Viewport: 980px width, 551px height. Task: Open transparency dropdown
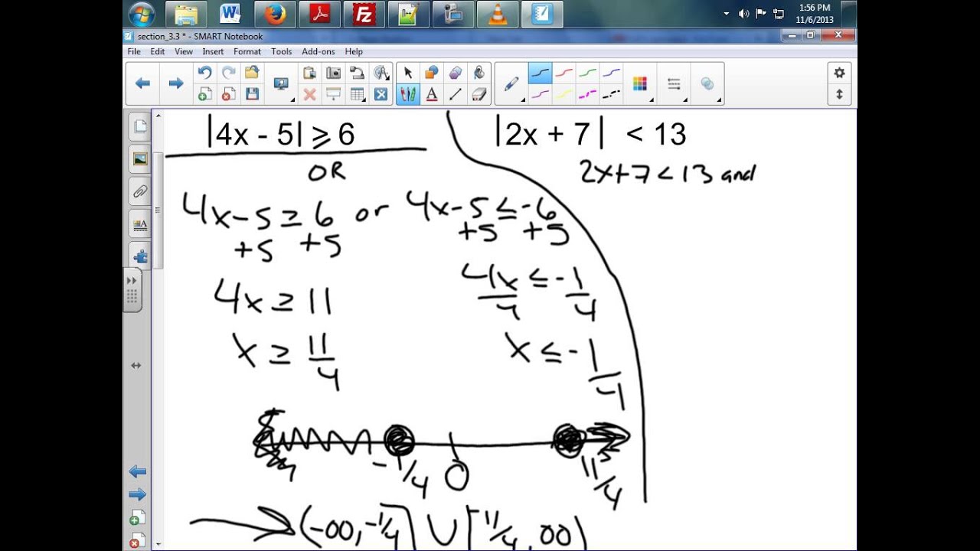click(x=708, y=83)
